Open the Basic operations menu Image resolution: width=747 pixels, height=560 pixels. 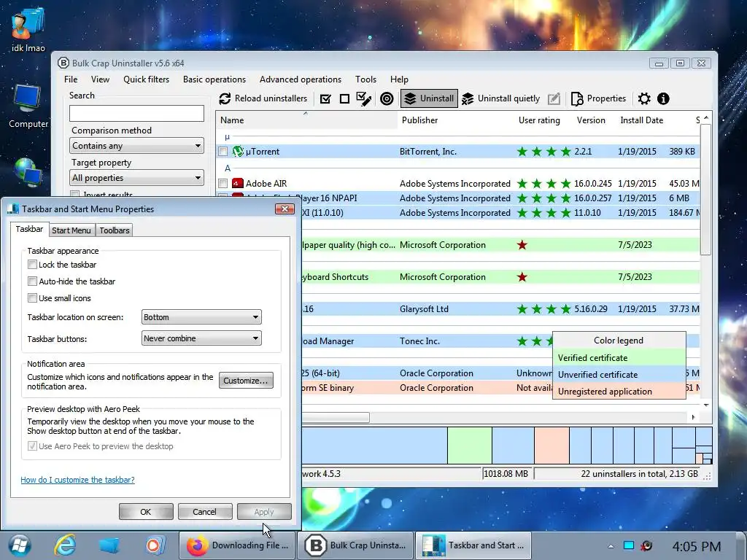pos(214,79)
